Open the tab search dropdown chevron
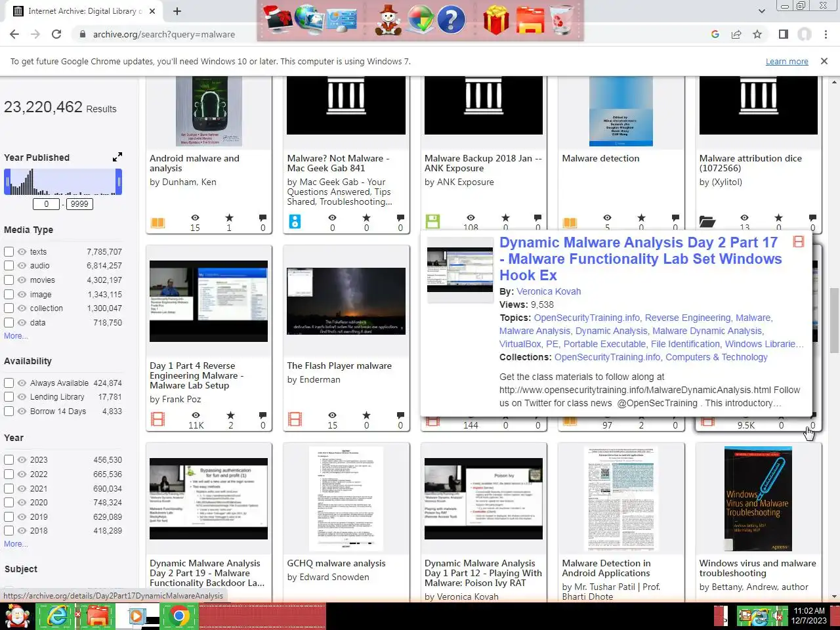Image resolution: width=840 pixels, height=630 pixels. coord(761,10)
